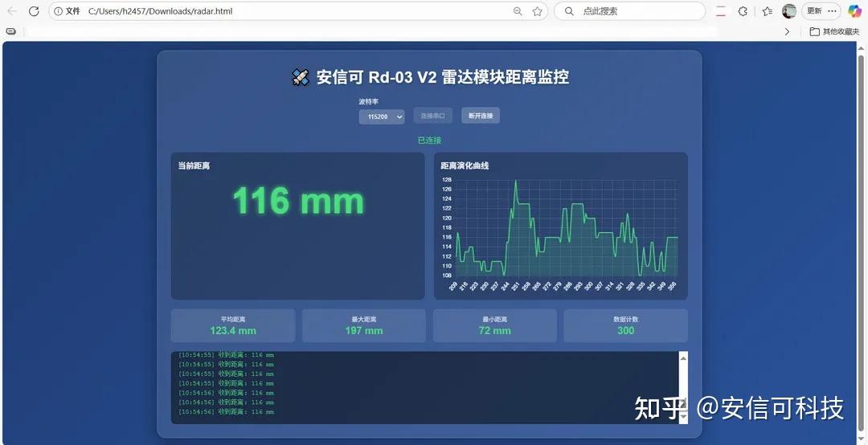The height and width of the screenshot is (445, 868).
Task: Open the user profile avatar
Action: pyautogui.click(x=789, y=11)
